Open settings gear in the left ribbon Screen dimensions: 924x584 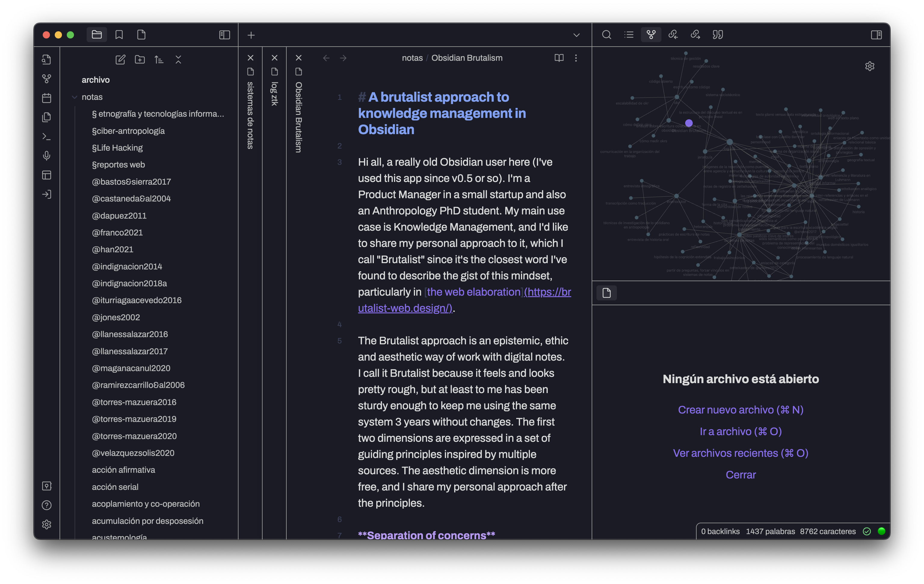pyautogui.click(x=46, y=524)
